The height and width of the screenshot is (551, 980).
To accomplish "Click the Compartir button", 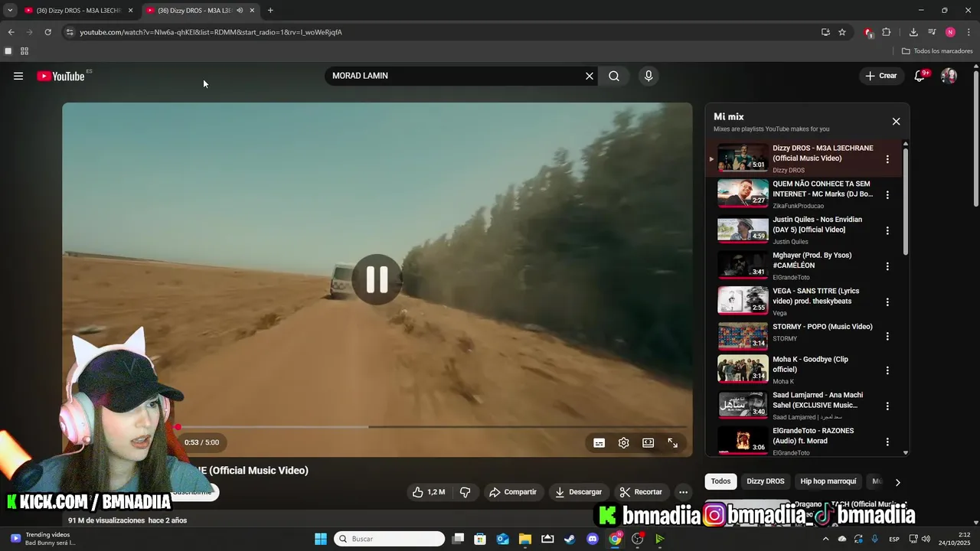I will [513, 492].
